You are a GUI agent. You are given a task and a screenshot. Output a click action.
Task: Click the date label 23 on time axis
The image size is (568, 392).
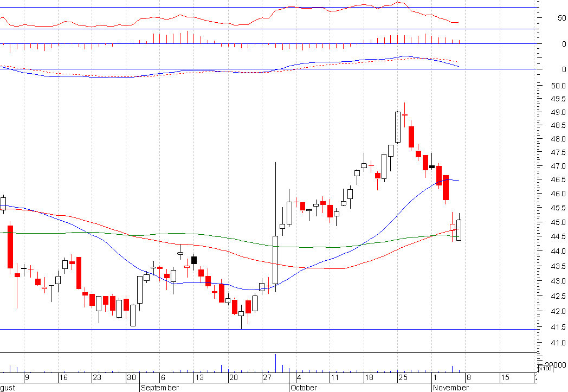[96, 377]
